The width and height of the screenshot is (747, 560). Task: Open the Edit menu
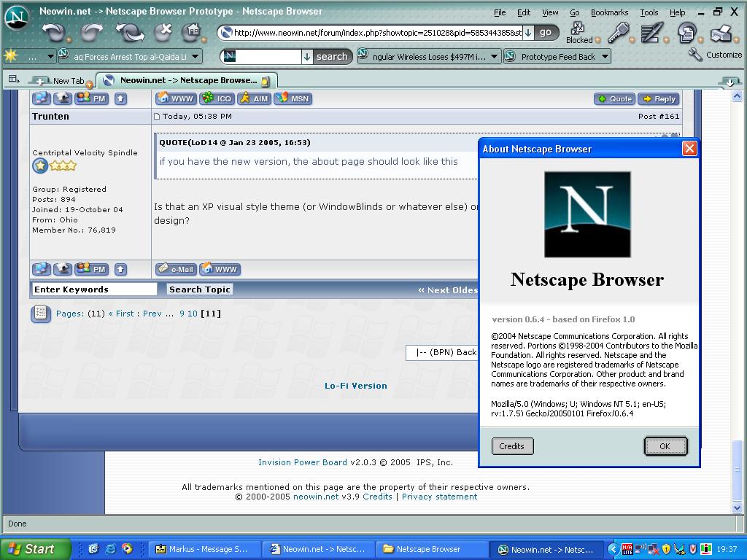pyautogui.click(x=524, y=12)
